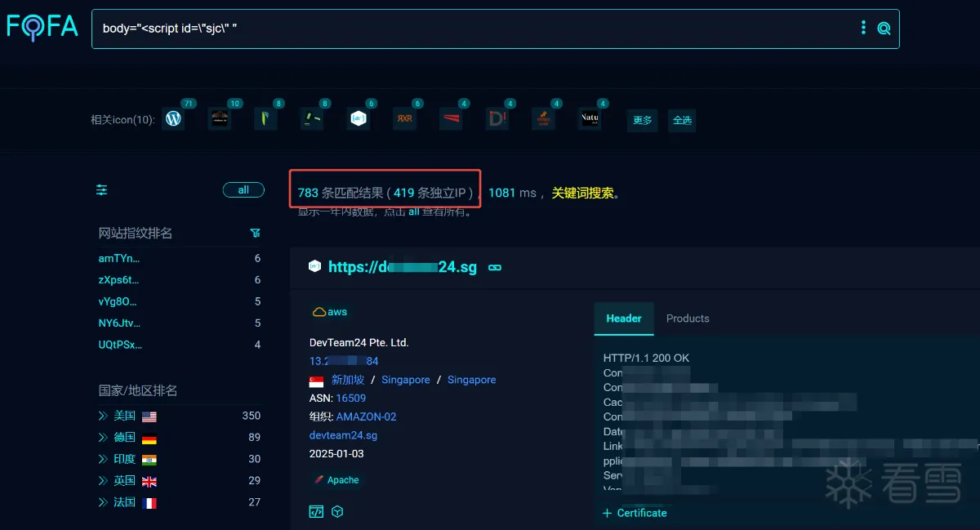Image resolution: width=980 pixels, height=530 pixels.
Task: Filter by the Natu related icon
Action: point(590,119)
